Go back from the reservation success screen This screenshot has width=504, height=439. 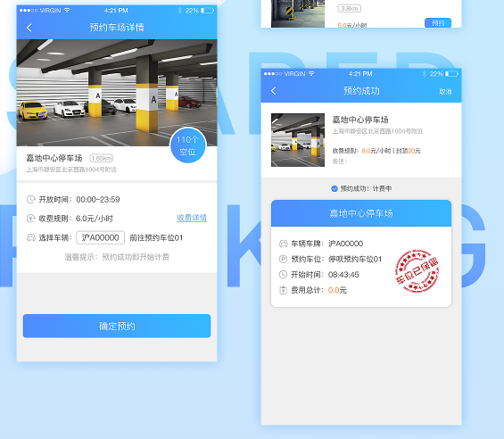coord(274,91)
